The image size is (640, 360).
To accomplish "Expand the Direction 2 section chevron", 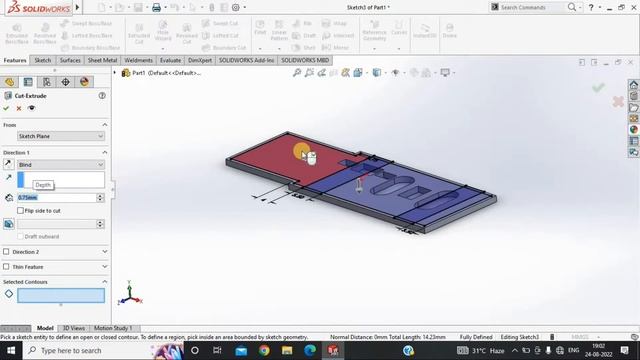I will (104, 252).
